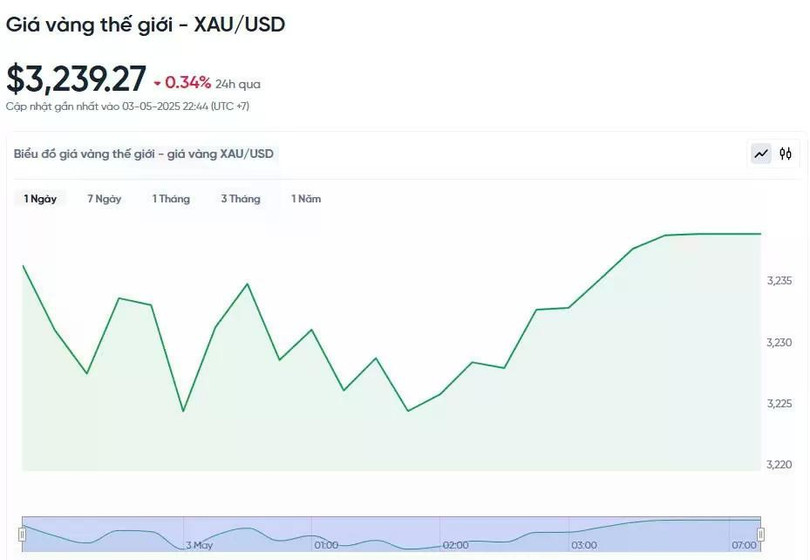Select the 1 Ngày time range tab
This screenshot has height=560, width=810.
(x=40, y=199)
